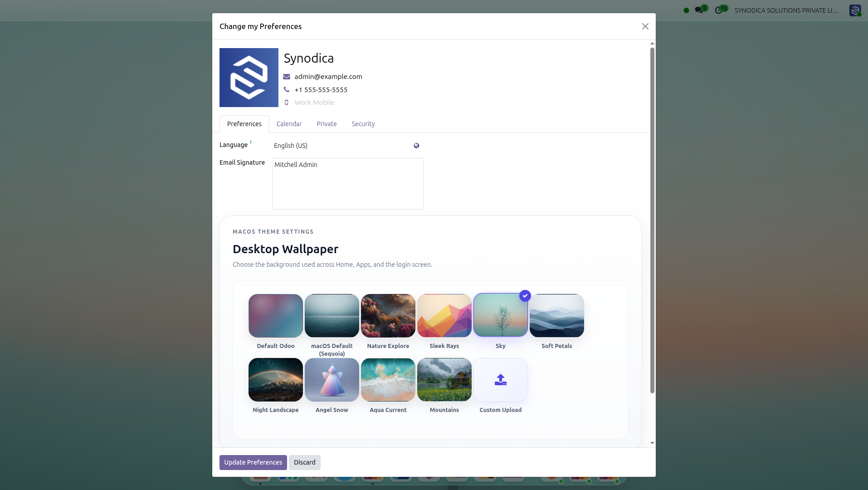Click the dialog scrollbar up arrow
The width and height of the screenshot is (868, 490).
point(652,44)
